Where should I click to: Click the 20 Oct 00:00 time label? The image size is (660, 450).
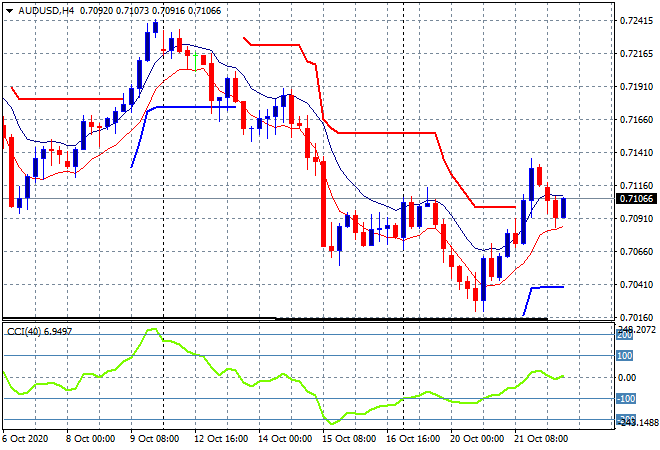coord(477,439)
